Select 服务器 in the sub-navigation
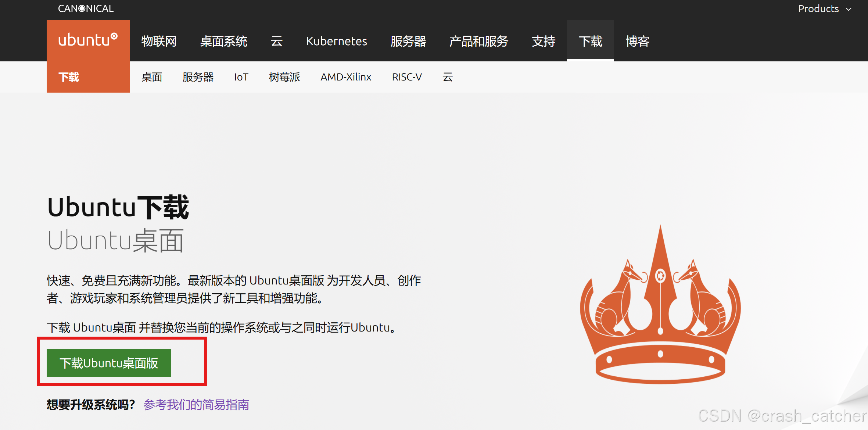The width and height of the screenshot is (868, 430). 198,77
